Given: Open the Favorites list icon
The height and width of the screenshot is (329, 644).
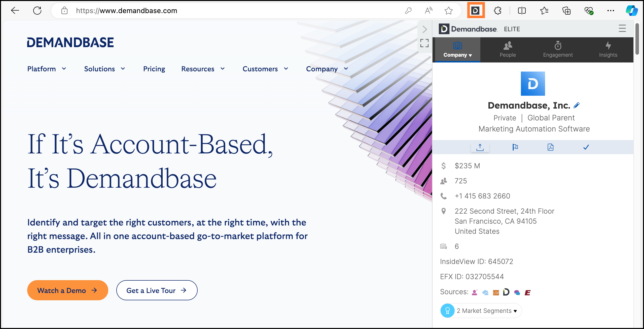Looking at the screenshot, I should coord(544,11).
